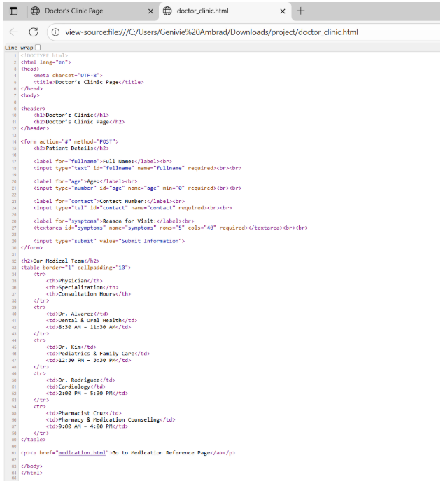The height and width of the screenshot is (486, 448).
Task: View site information icon in address bar
Action: [56, 32]
